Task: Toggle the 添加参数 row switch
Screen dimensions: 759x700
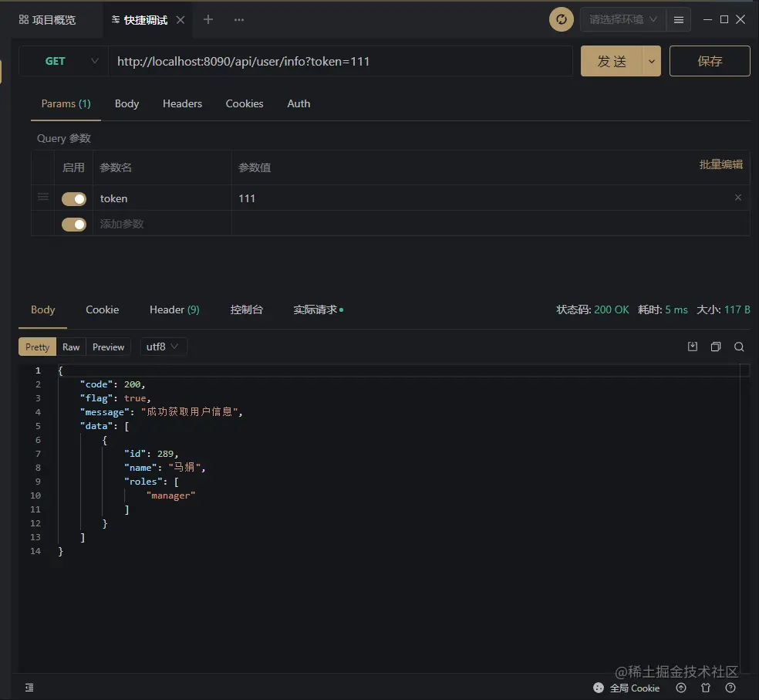Action: click(x=73, y=225)
